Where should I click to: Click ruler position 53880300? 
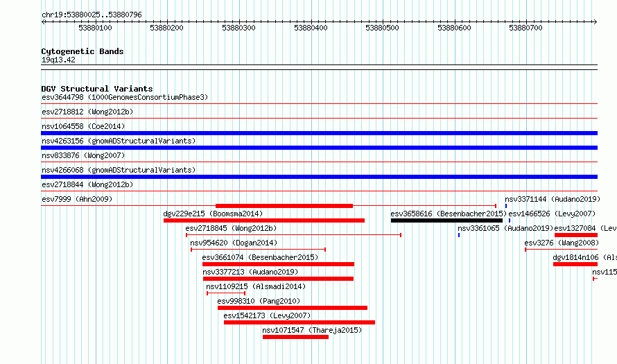pos(239,28)
